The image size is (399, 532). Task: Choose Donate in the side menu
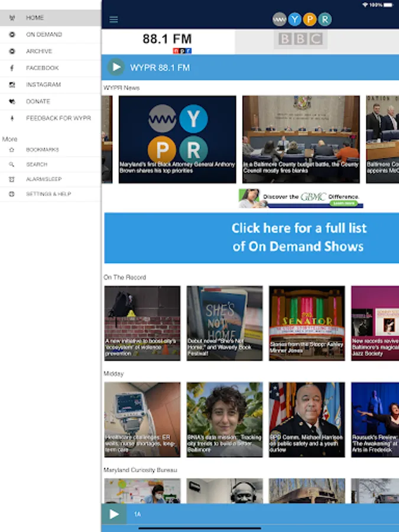(50, 102)
